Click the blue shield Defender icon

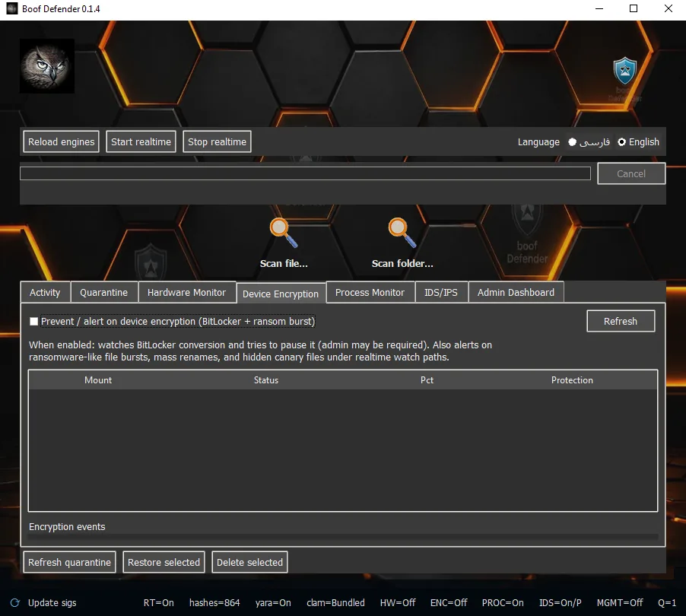tap(624, 71)
